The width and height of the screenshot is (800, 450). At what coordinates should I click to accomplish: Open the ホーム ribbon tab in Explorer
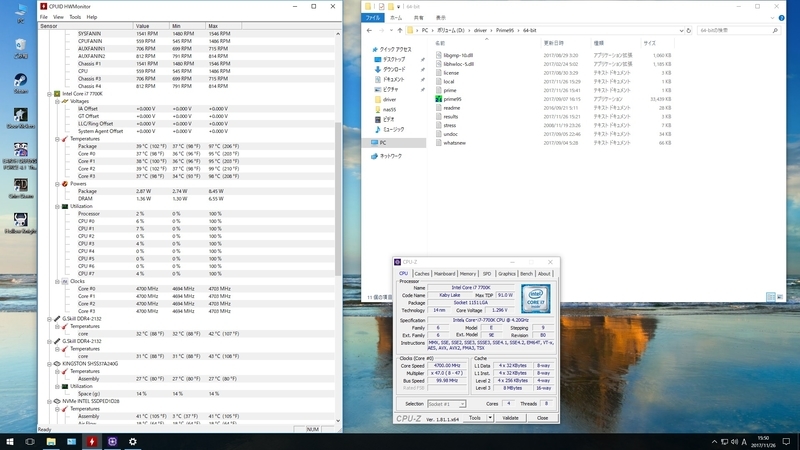[396, 18]
